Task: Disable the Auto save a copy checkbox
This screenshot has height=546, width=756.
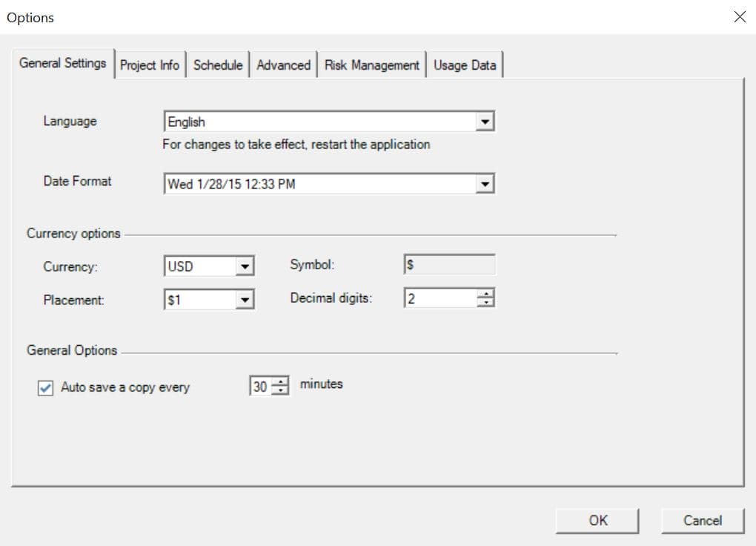Action: pos(46,388)
